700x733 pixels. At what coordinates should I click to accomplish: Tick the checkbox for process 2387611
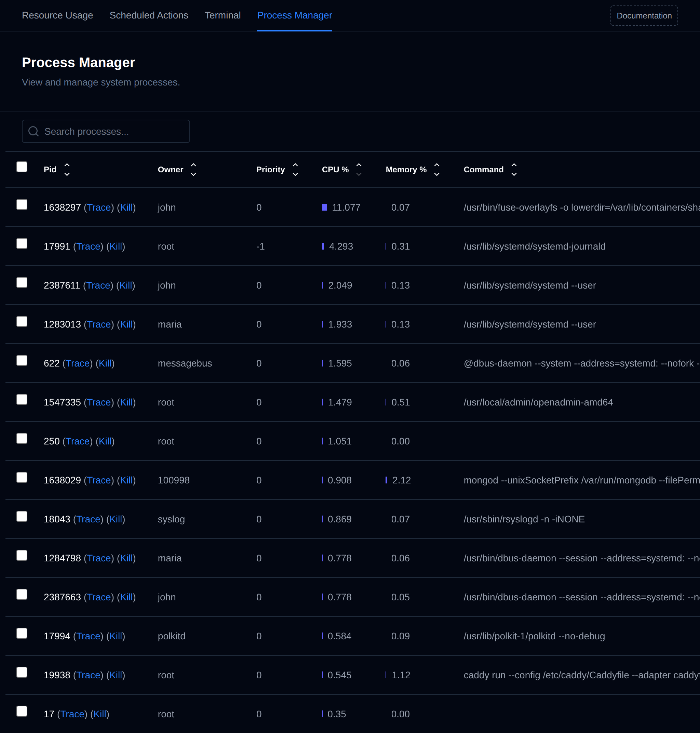(22, 282)
